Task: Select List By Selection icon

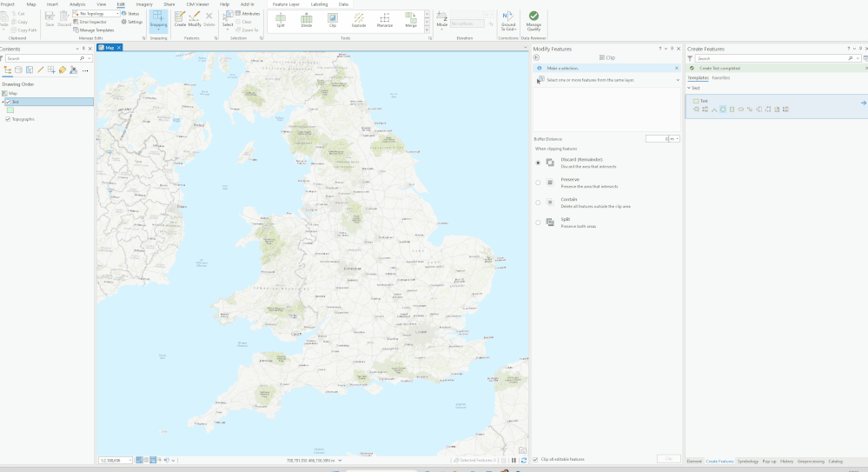Action: click(x=30, y=70)
